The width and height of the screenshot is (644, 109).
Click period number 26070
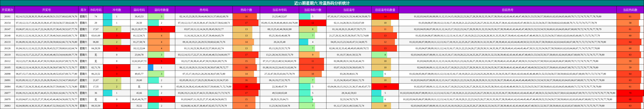pyautogui.click(x=7, y=100)
